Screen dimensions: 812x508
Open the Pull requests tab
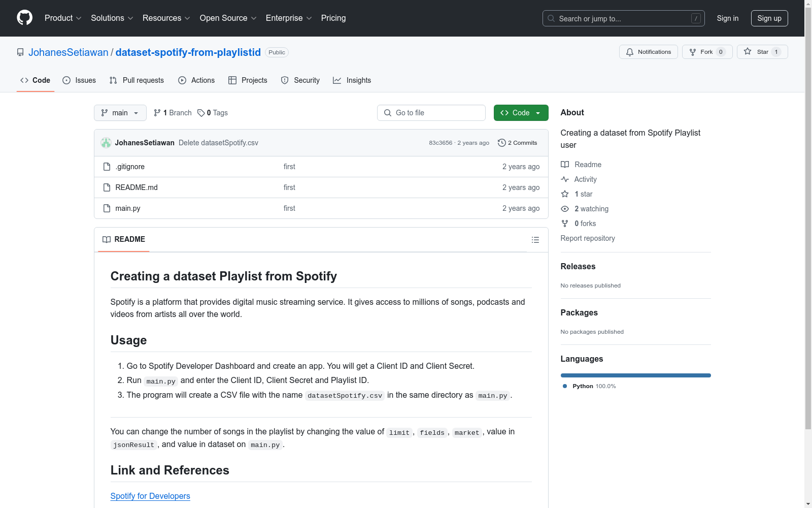pyautogui.click(x=137, y=80)
